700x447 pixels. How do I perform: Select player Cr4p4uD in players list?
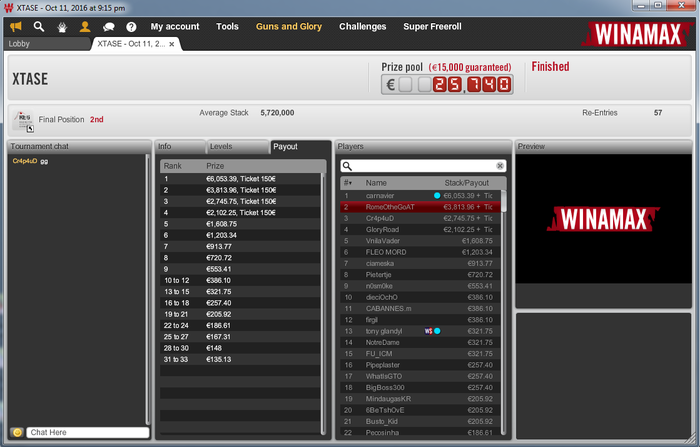click(420, 218)
